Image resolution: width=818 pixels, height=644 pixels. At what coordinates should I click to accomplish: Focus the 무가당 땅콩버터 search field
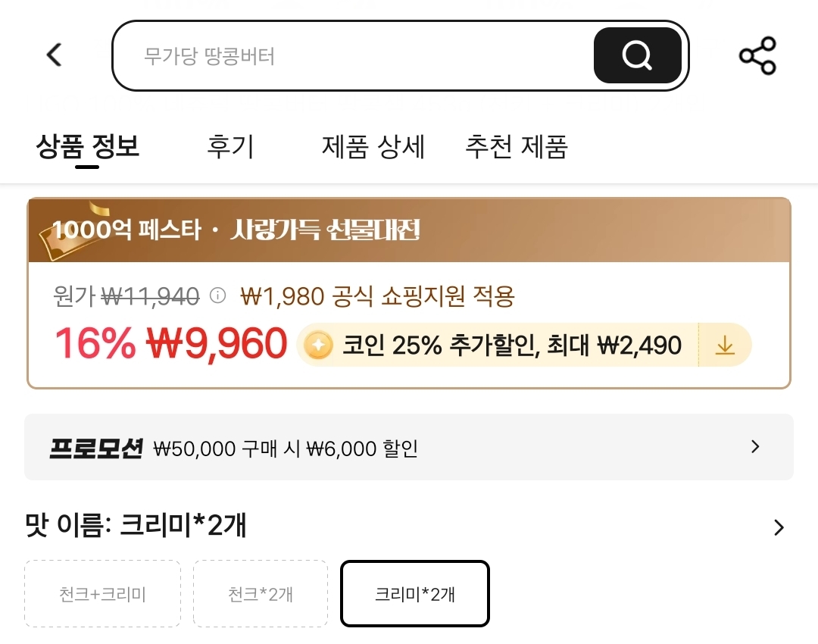348,55
